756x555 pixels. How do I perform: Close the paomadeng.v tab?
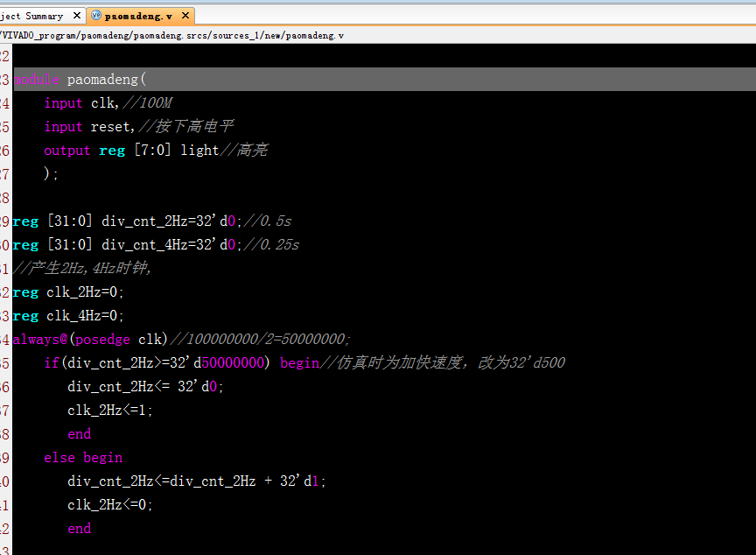185,16
